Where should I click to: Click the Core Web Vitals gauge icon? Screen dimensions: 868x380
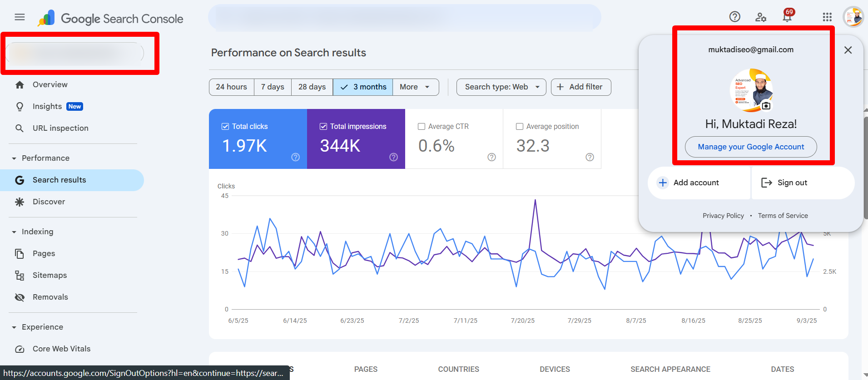pyautogui.click(x=20, y=349)
